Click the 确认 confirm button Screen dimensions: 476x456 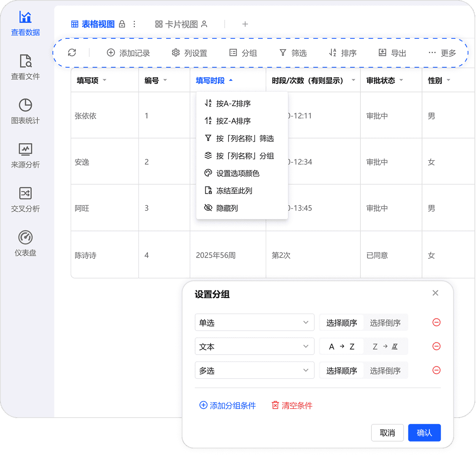(x=424, y=433)
